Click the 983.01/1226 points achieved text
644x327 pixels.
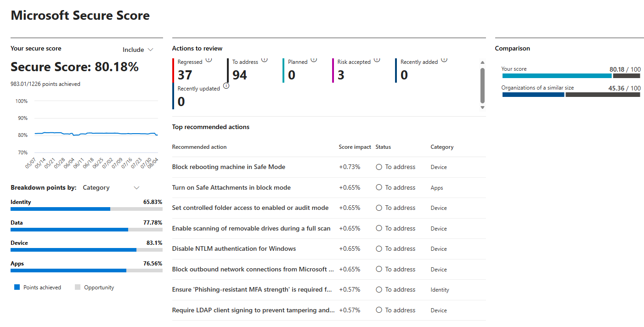click(45, 84)
